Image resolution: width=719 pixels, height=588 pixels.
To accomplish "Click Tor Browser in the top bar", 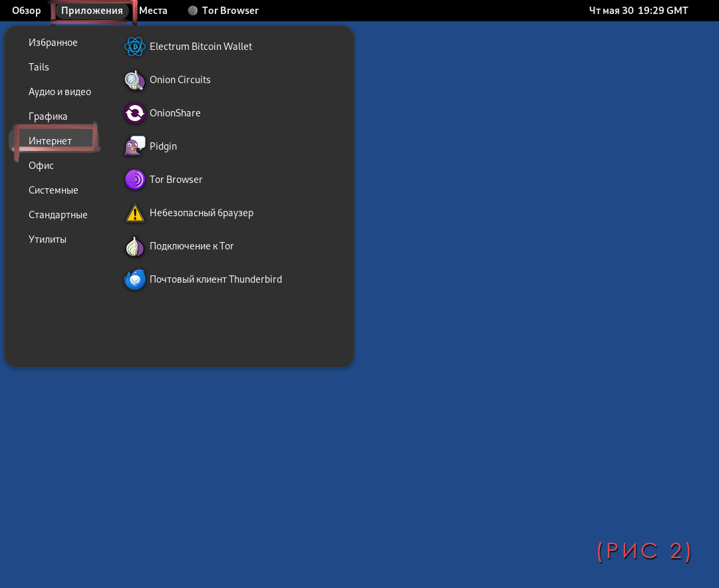I will [223, 11].
